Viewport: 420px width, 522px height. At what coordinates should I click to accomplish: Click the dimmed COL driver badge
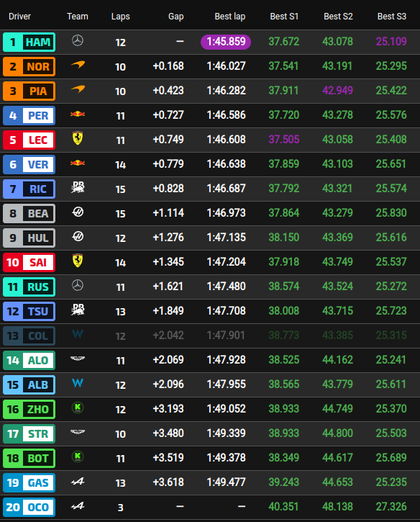click(29, 336)
